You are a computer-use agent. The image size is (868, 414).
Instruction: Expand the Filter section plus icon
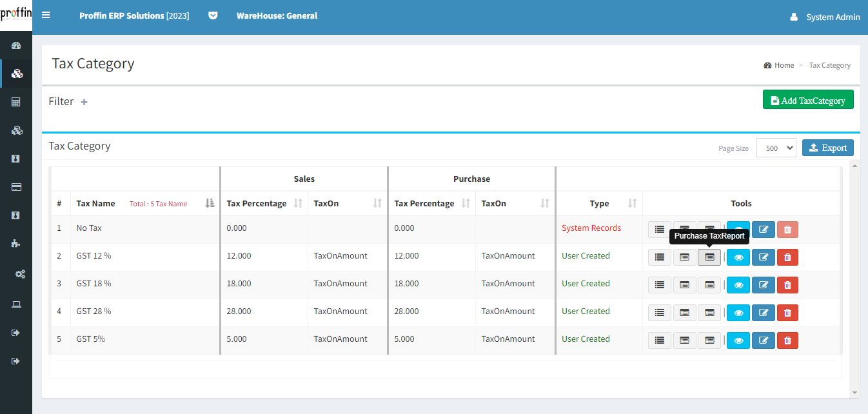point(84,102)
